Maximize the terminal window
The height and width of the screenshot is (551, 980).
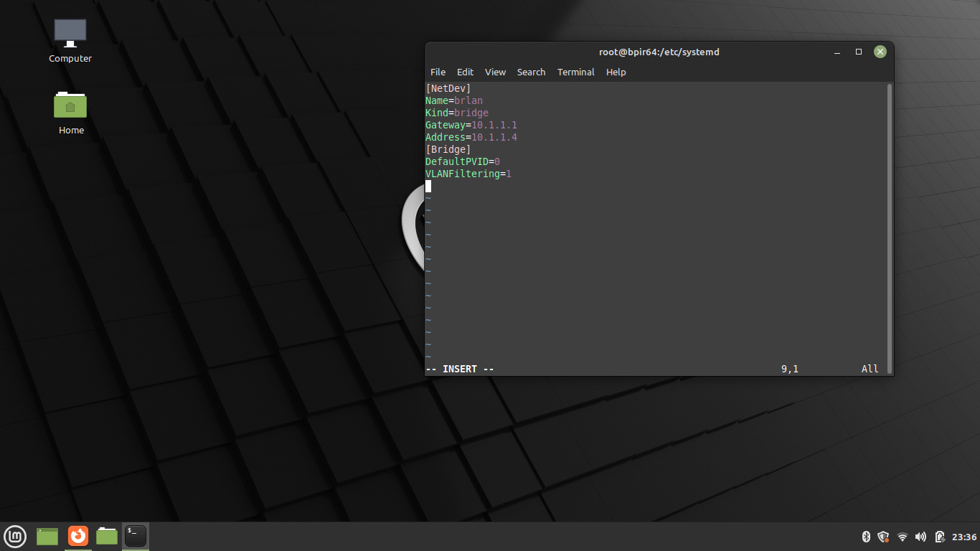click(x=858, y=52)
